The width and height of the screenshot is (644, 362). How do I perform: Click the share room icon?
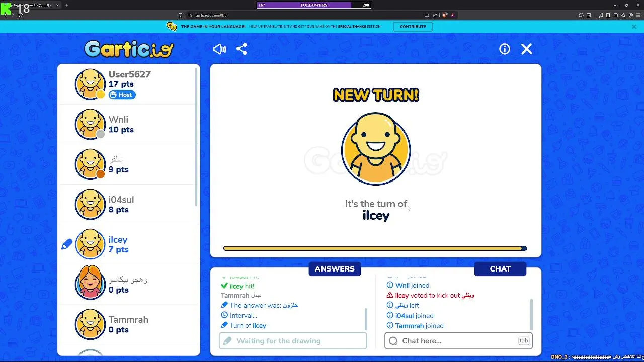tap(242, 49)
